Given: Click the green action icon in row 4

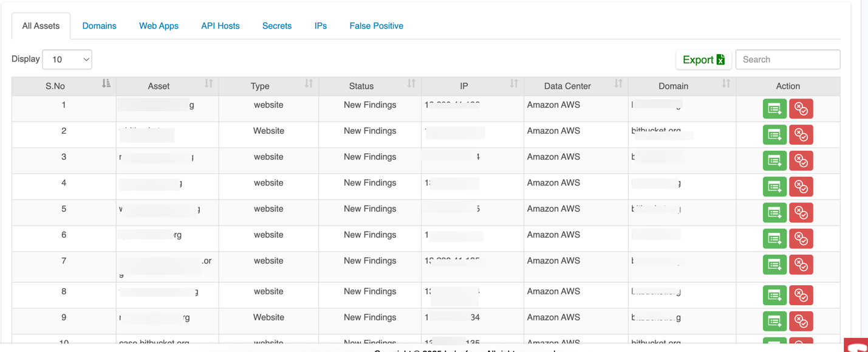Looking at the screenshot, I should point(774,187).
